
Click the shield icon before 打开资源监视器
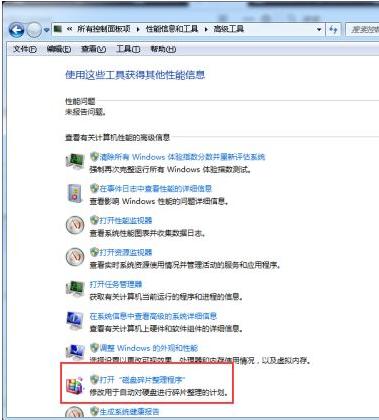pos(94,252)
